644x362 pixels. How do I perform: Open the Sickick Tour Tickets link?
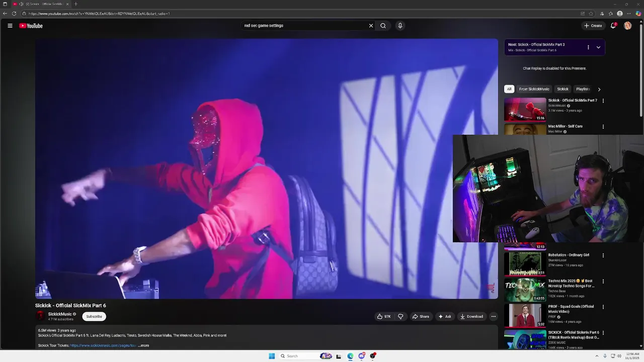pyautogui.click(x=103, y=345)
